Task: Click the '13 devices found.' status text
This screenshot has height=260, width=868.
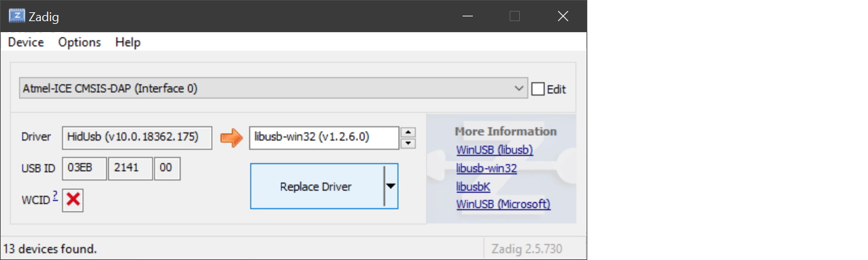Action: [50, 249]
